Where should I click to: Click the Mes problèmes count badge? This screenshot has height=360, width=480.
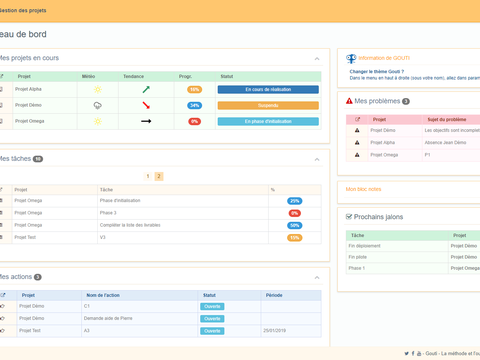pos(406,101)
